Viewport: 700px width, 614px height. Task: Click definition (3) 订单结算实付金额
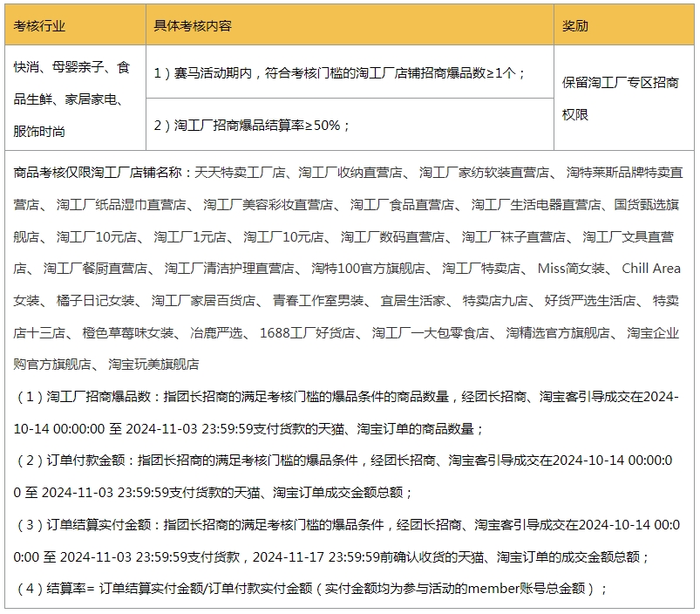point(347,541)
